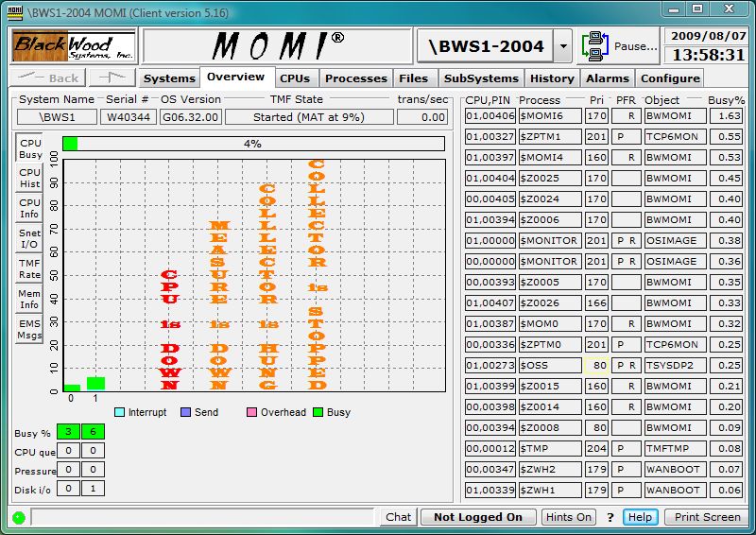756x535 pixels.
Task: Click the Print Screen button
Action: click(x=707, y=517)
